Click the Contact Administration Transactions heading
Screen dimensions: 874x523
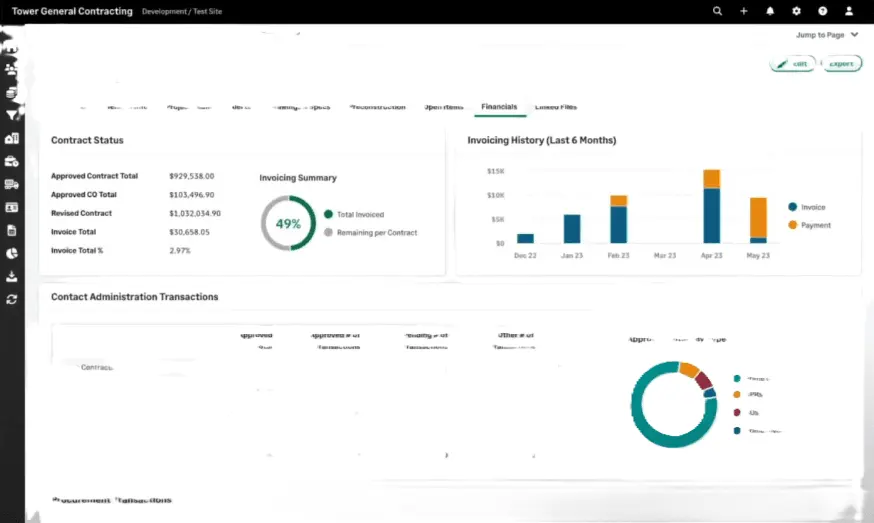134,297
